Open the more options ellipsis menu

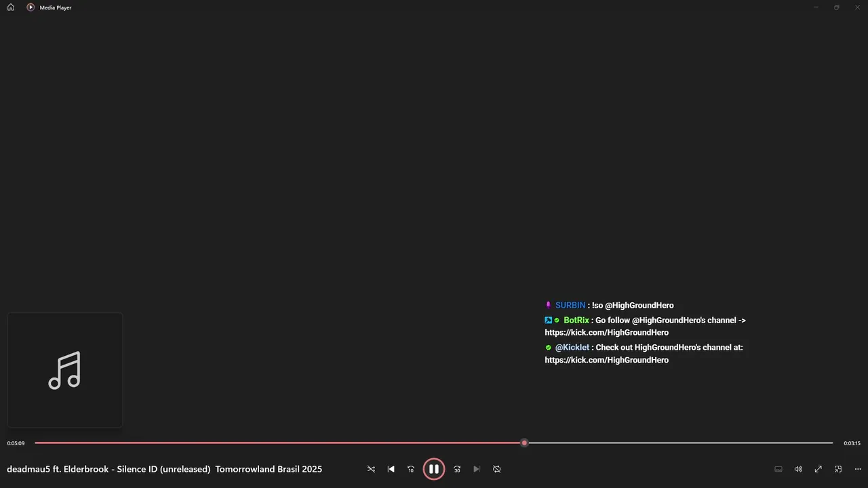(858, 469)
